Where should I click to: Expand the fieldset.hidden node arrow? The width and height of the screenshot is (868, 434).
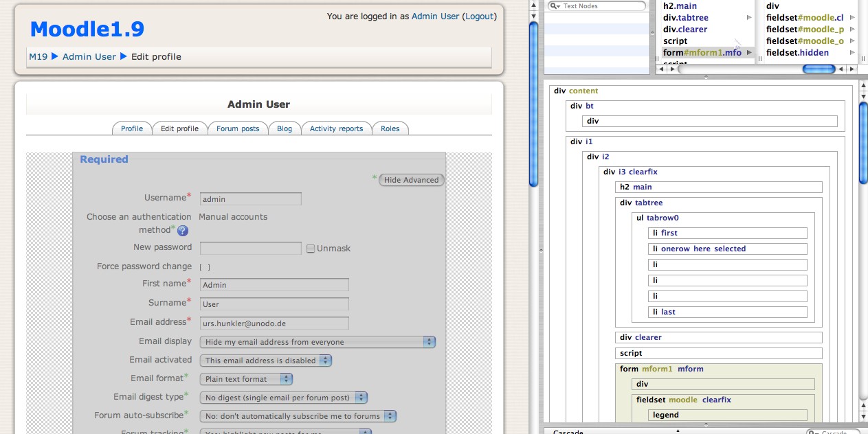[852, 53]
